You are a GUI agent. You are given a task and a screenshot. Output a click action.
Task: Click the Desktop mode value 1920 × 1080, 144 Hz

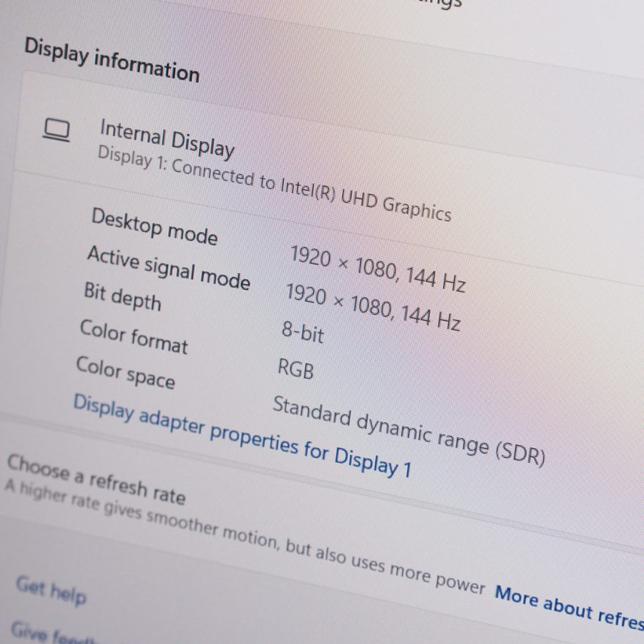coord(379,268)
